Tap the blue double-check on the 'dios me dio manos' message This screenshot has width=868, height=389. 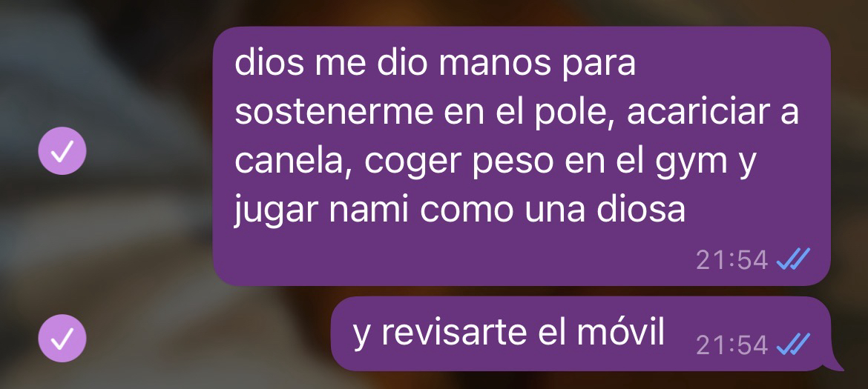click(793, 259)
